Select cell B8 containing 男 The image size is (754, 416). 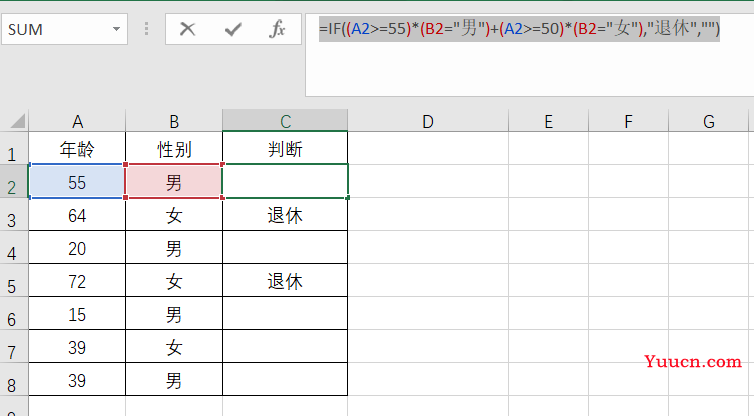pyautogui.click(x=174, y=379)
